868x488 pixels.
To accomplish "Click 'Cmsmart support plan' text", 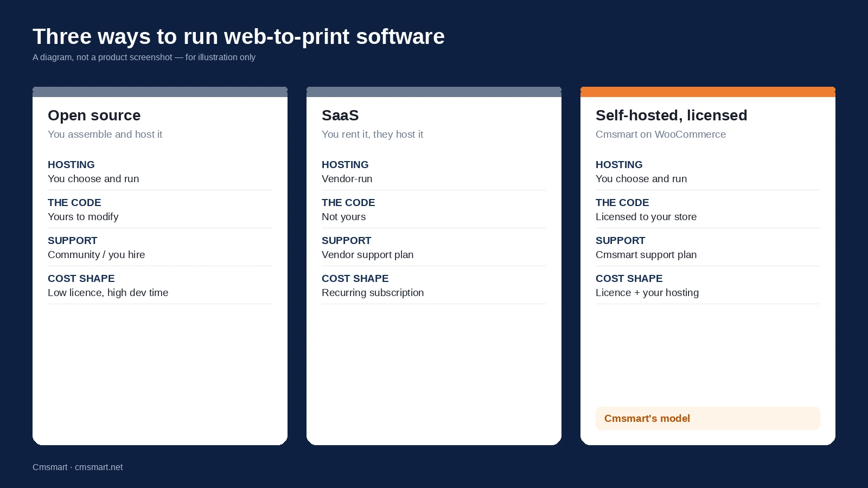I will 646,255.
